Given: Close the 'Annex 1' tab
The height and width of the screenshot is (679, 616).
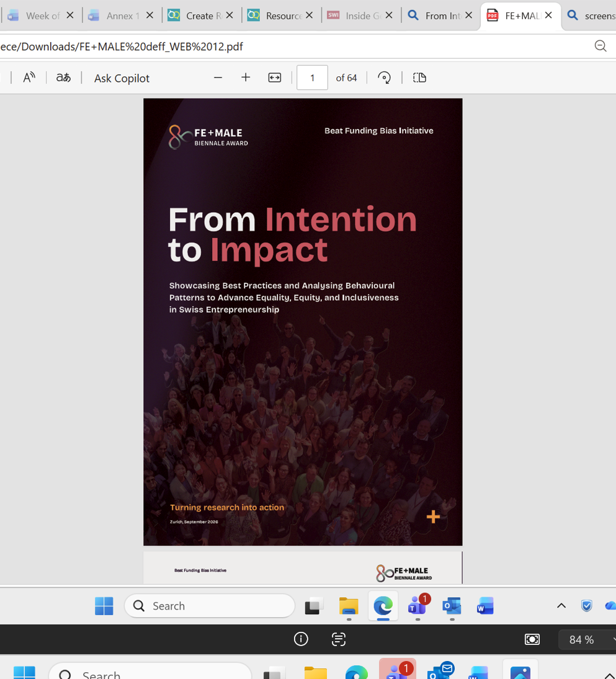Looking at the screenshot, I should pyautogui.click(x=150, y=15).
